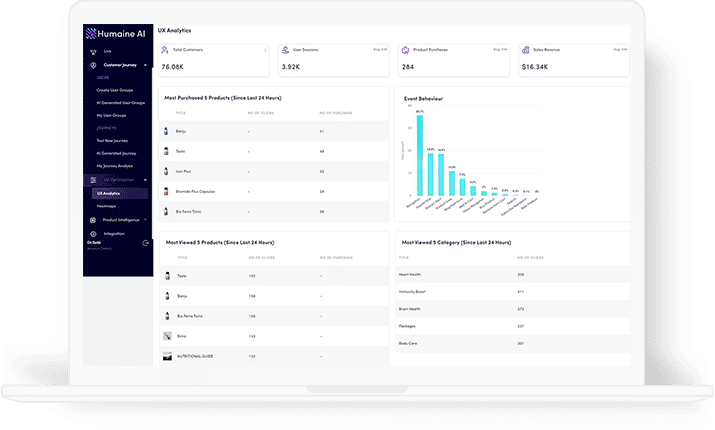Collapse the UX Optimization sidebar section
The height and width of the screenshot is (430, 715).
point(146,180)
